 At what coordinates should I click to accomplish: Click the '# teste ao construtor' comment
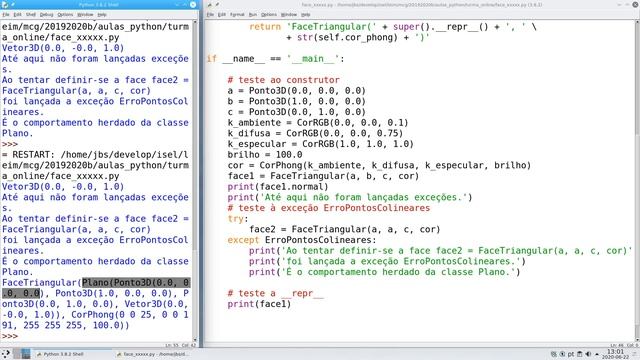click(284, 80)
